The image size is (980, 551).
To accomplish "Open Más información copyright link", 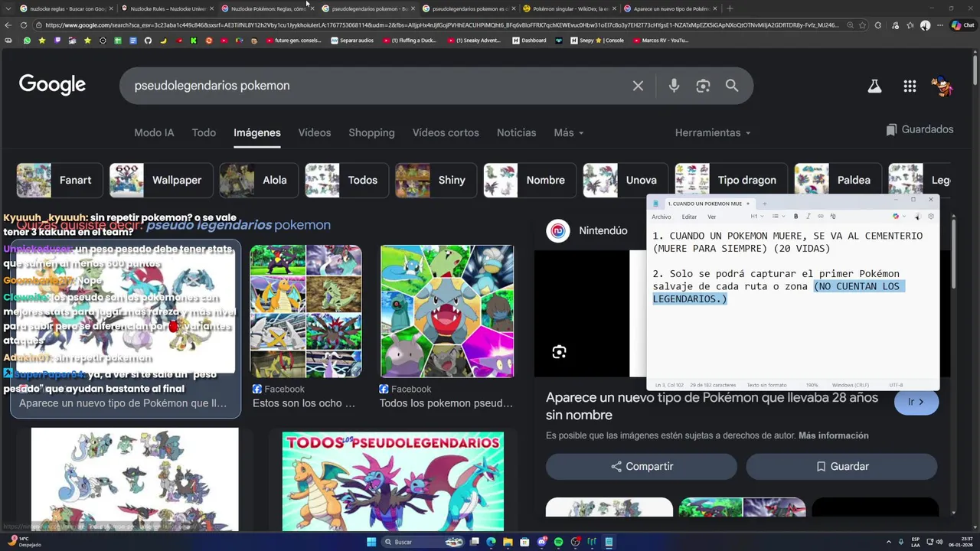I will point(833,435).
